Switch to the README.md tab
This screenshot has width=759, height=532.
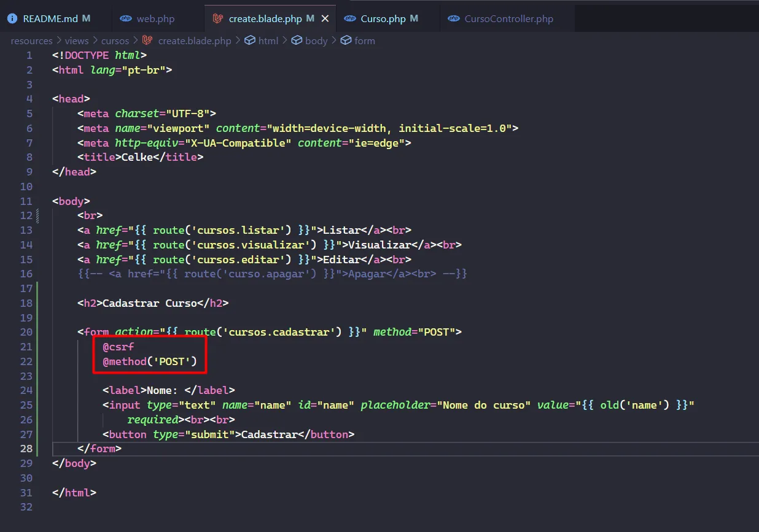[x=50, y=19]
